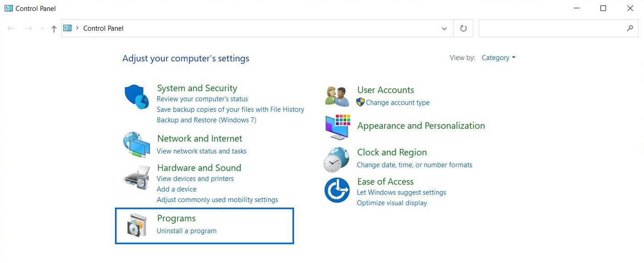Open View devices and printers
Image resolution: width=644 pixels, height=263 pixels.
pos(195,179)
